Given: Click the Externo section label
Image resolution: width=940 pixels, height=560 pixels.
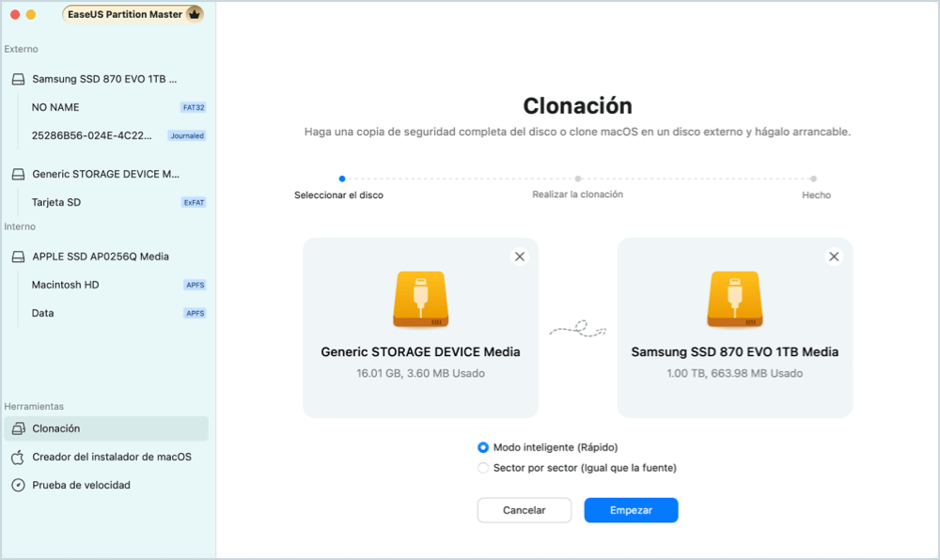Looking at the screenshot, I should tap(21, 49).
